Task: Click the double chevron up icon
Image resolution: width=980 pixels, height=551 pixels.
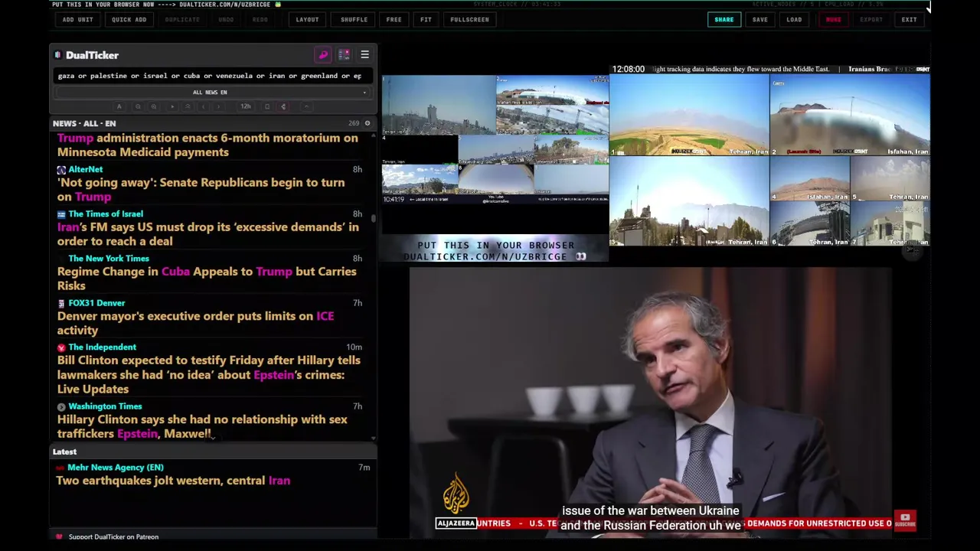Action: click(188, 106)
